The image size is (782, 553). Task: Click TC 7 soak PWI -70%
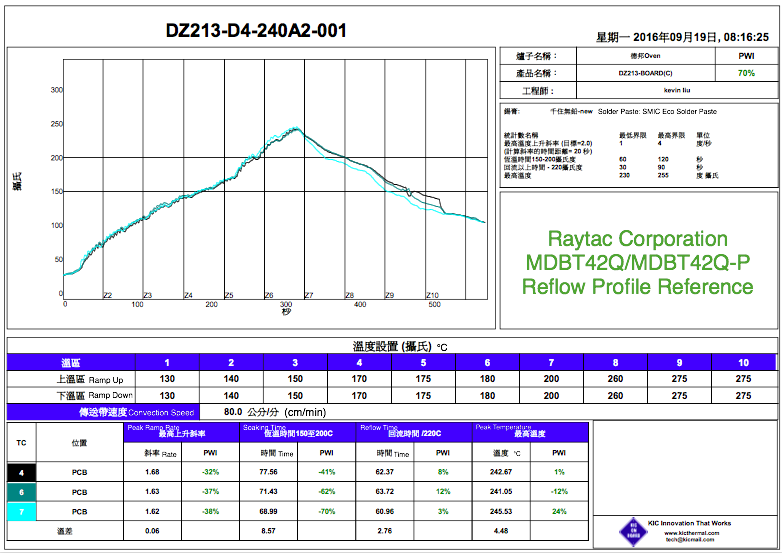pyautogui.click(x=327, y=511)
